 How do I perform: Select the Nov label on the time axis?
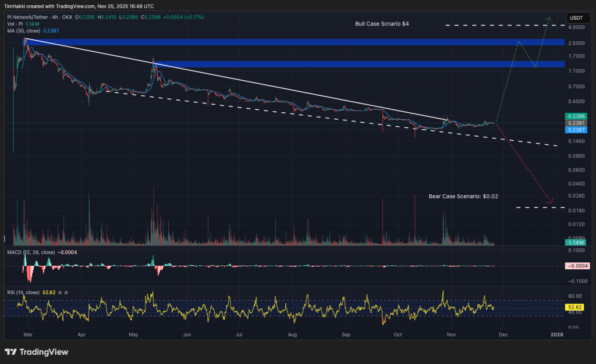point(451,335)
